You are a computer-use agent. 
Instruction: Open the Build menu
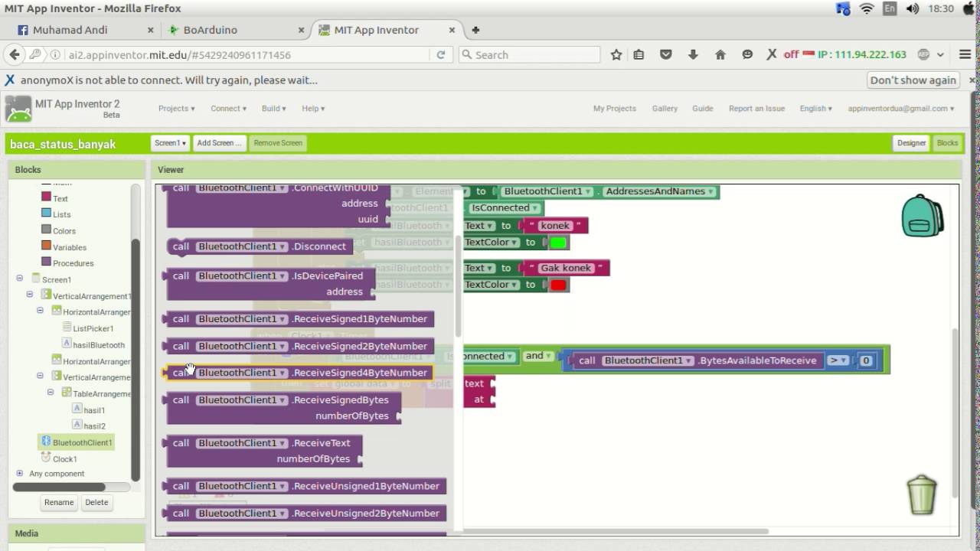point(273,109)
